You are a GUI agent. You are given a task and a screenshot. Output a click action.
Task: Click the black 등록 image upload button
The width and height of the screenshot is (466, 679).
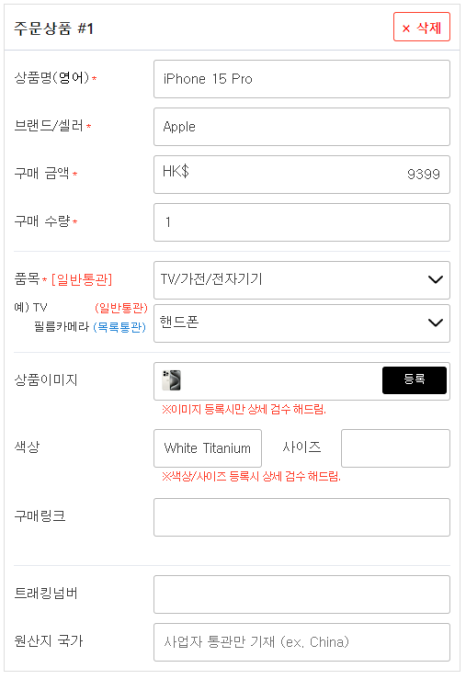pyautogui.click(x=414, y=380)
